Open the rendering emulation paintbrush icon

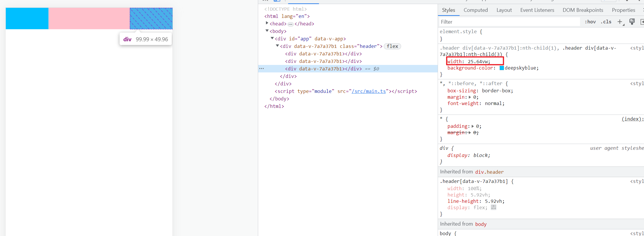click(632, 22)
